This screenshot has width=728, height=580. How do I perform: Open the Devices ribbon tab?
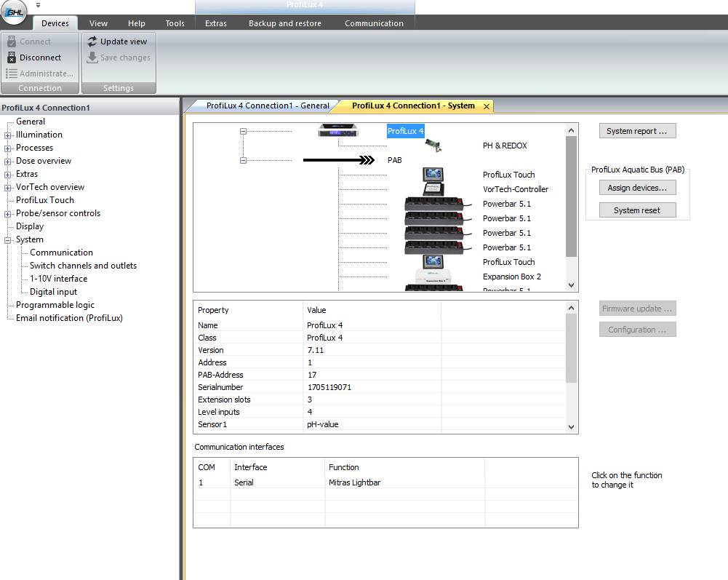point(55,23)
